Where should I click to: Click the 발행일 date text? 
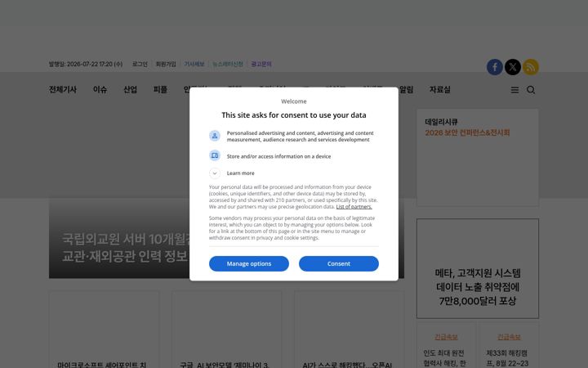click(x=86, y=65)
